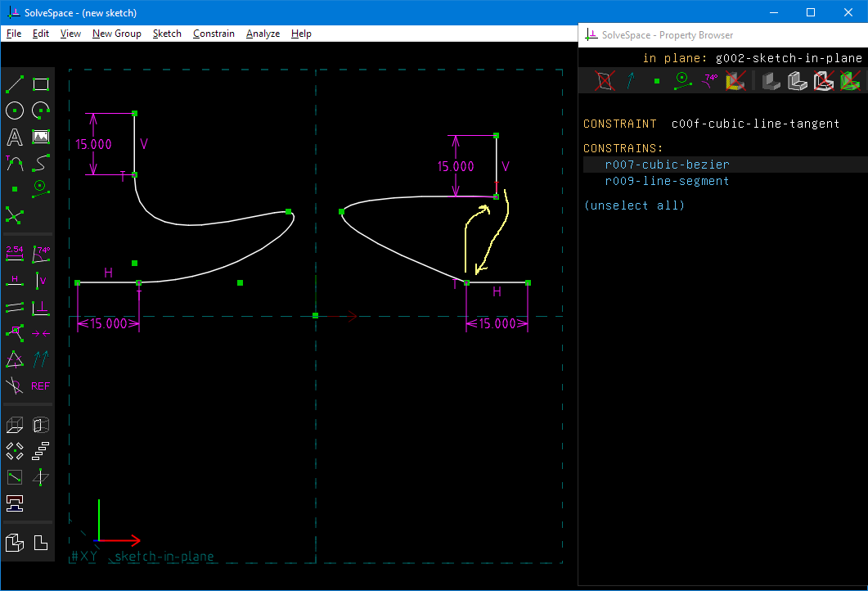Screen dimensions: 868x591
Task: Apply the vertical constraint tool
Action: click(40, 280)
